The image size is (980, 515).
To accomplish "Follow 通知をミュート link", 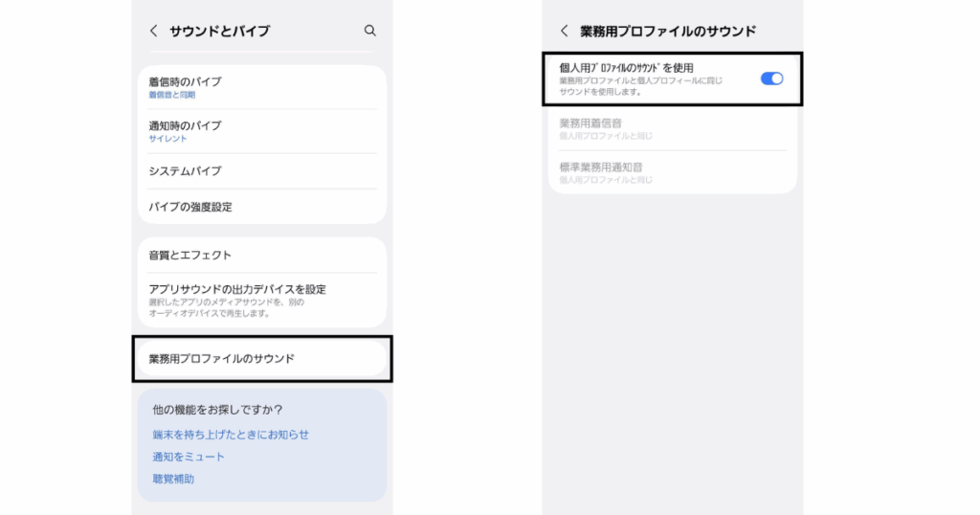I will (x=189, y=457).
